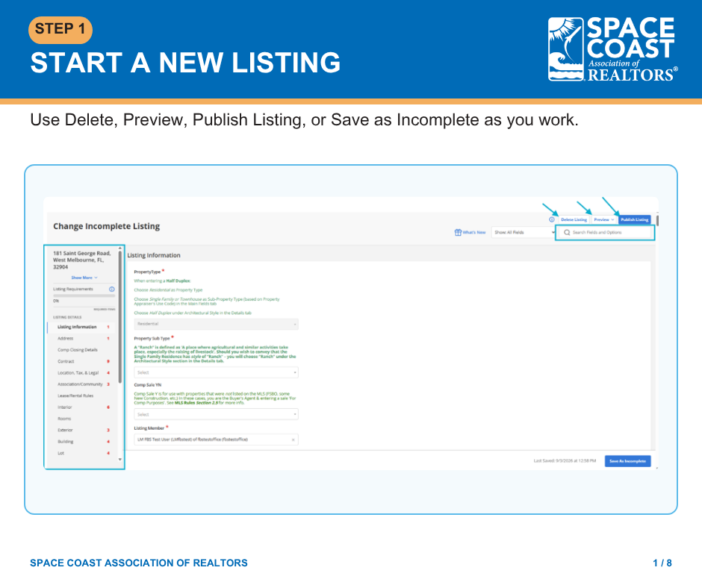This screenshot has height=588, width=702.
Task: Click the info icon beside Delete Listing
Action: coord(552,219)
